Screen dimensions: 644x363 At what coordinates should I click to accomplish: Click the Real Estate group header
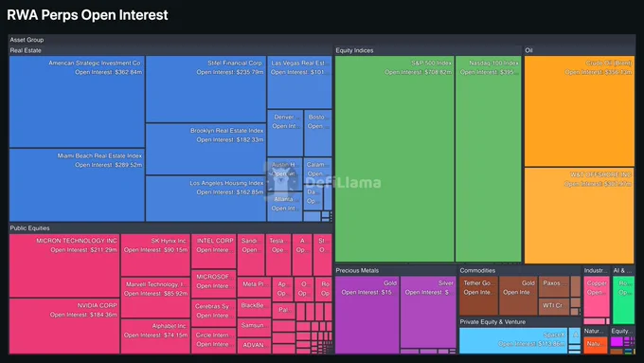point(26,50)
